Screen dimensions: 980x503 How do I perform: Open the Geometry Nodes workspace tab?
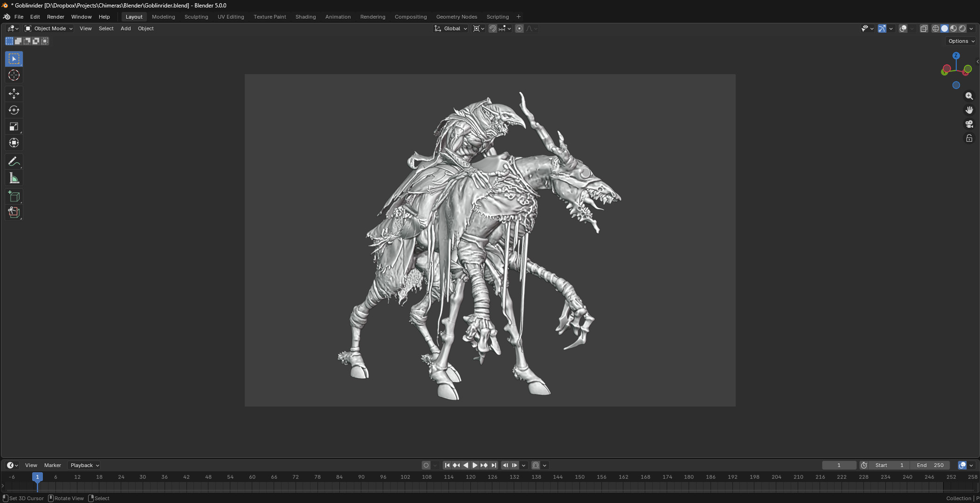click(x=456, y=17)
